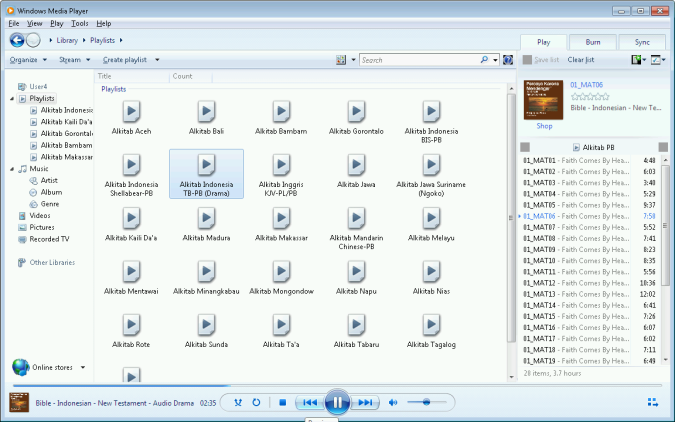Viewport: 675px width, 422px height.
Task: Select the Alkitab Jawa playlist icon
Action: pyautogui.click(x=356, y=165)
